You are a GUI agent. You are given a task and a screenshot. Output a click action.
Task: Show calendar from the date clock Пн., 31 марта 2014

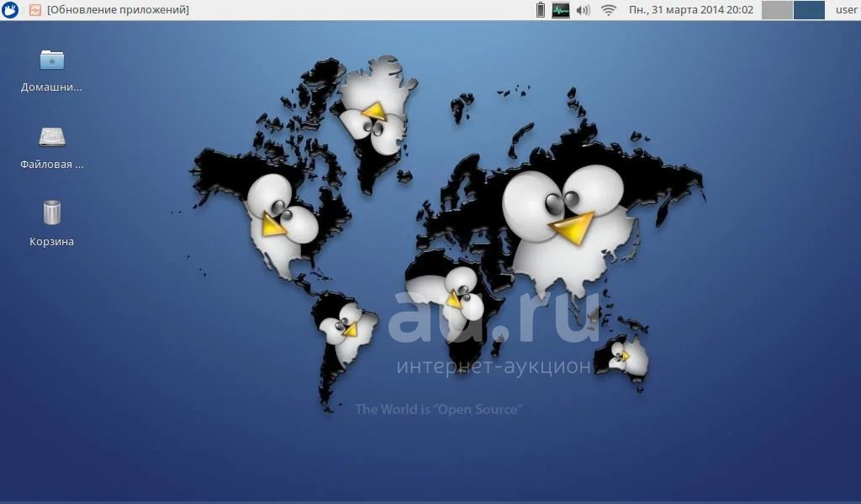coord(691,10)
